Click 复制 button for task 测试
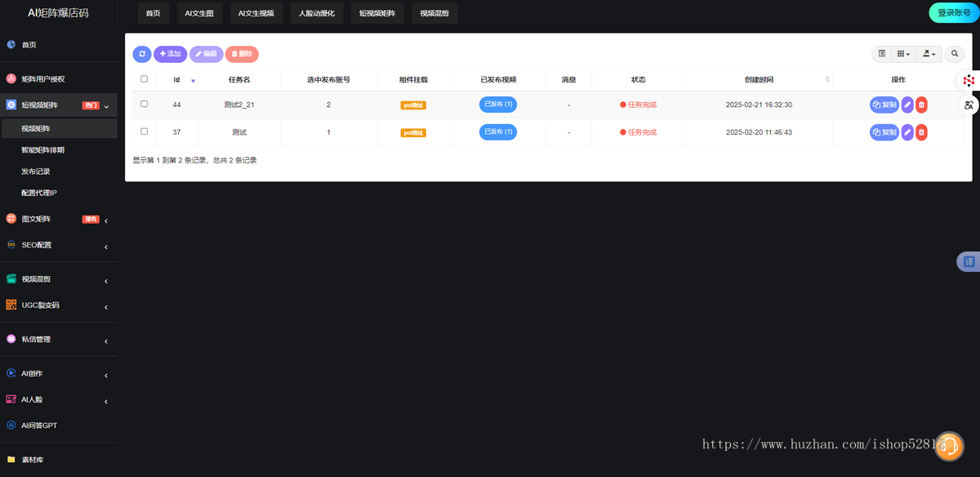 click(884, 132)
